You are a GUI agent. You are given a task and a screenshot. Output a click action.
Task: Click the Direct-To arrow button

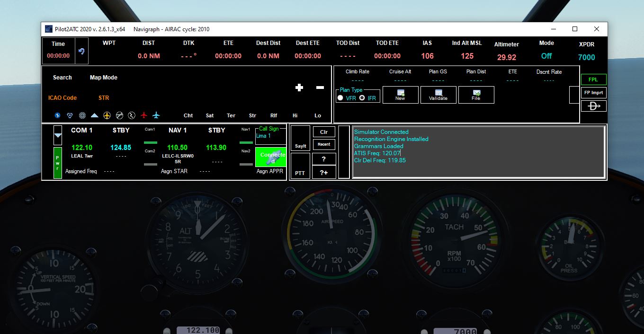(594, 106)
